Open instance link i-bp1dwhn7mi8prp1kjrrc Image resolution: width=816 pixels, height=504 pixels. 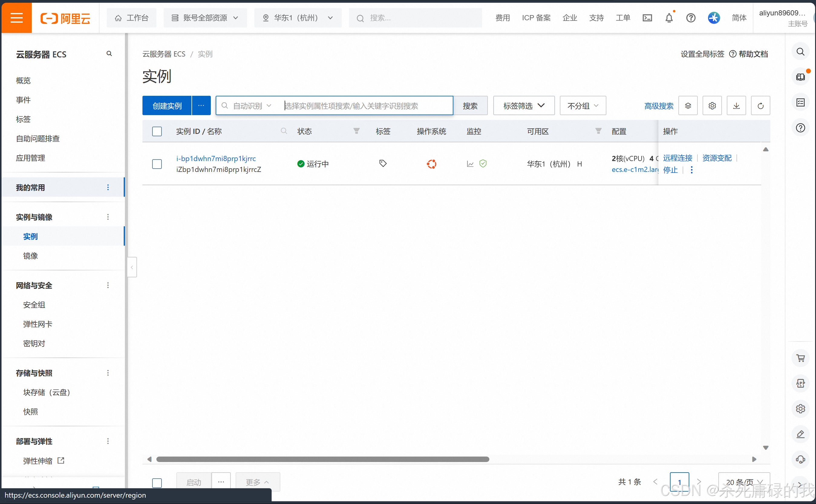(x=216, y=158)
